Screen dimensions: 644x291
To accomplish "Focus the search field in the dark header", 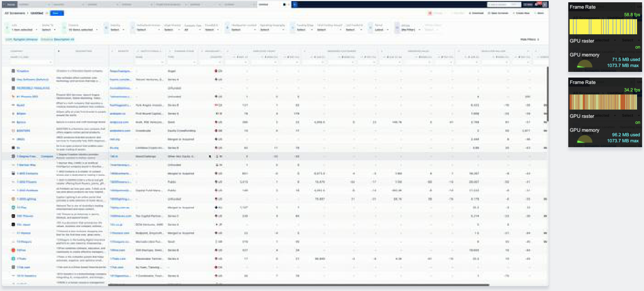I will tap(503, 4).
